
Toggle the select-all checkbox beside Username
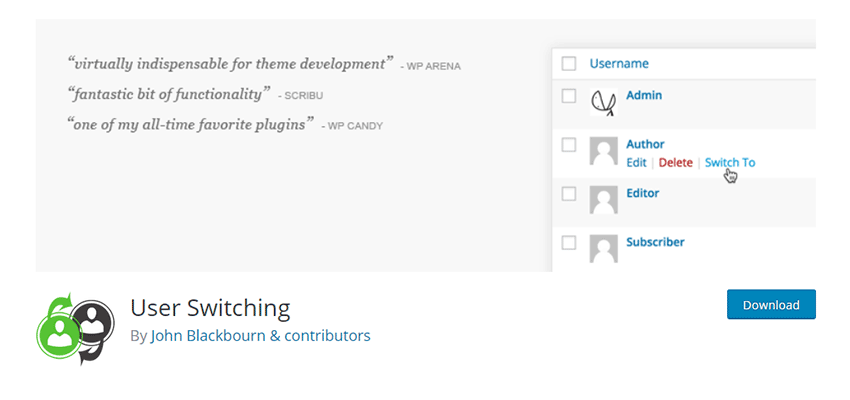click(x=569, y=64)
